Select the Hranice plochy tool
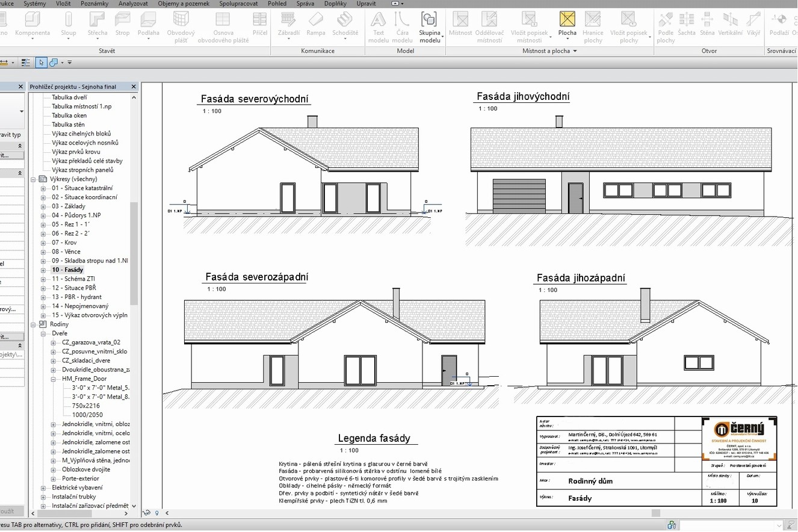 [593, 28]
